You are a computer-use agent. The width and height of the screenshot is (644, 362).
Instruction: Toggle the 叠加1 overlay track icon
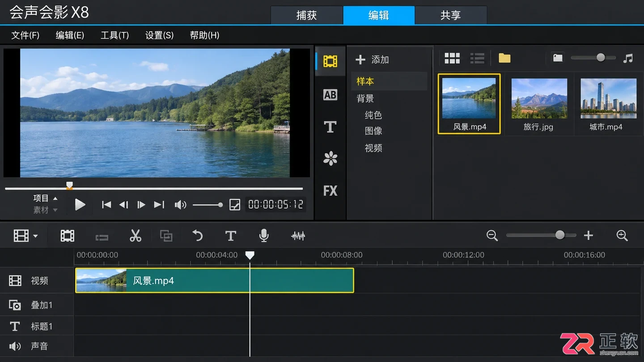(x=15, y=305)
